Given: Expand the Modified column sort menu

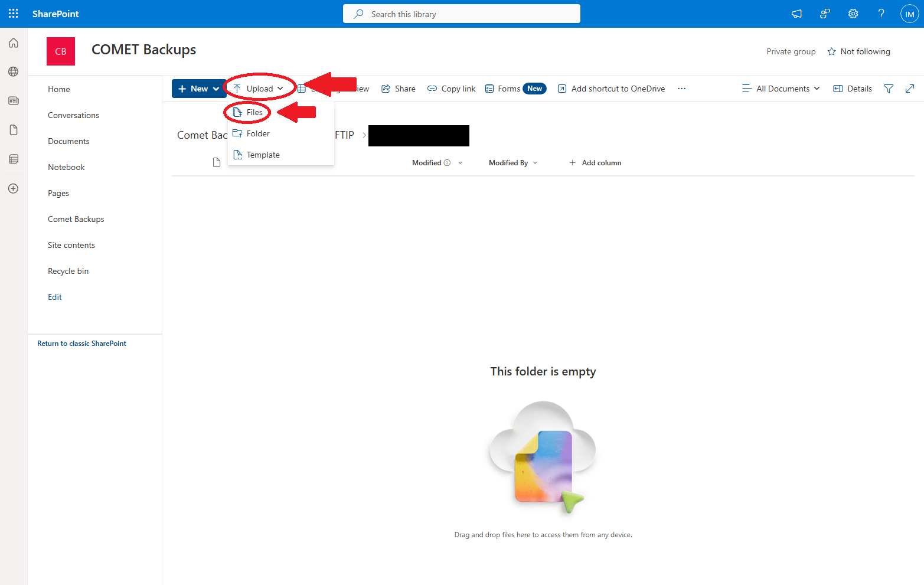Looking at the screenshot, I should 461,163.
